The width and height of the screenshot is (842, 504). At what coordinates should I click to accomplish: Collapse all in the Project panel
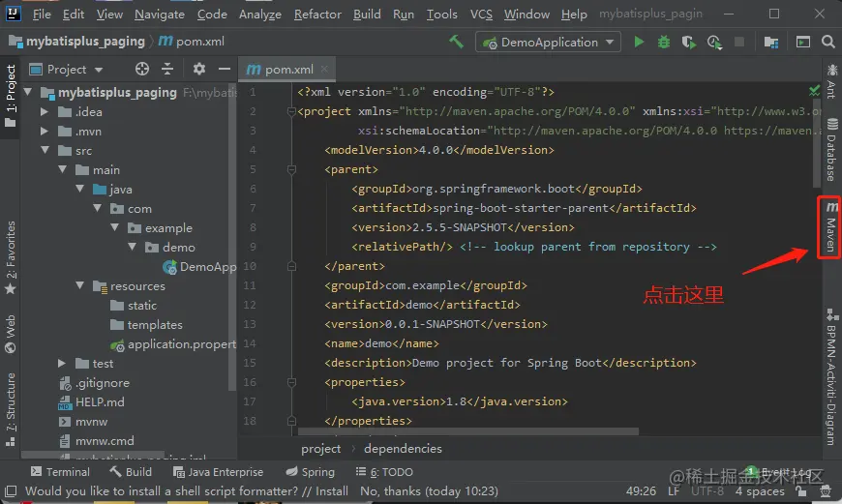tap(167, 69)
